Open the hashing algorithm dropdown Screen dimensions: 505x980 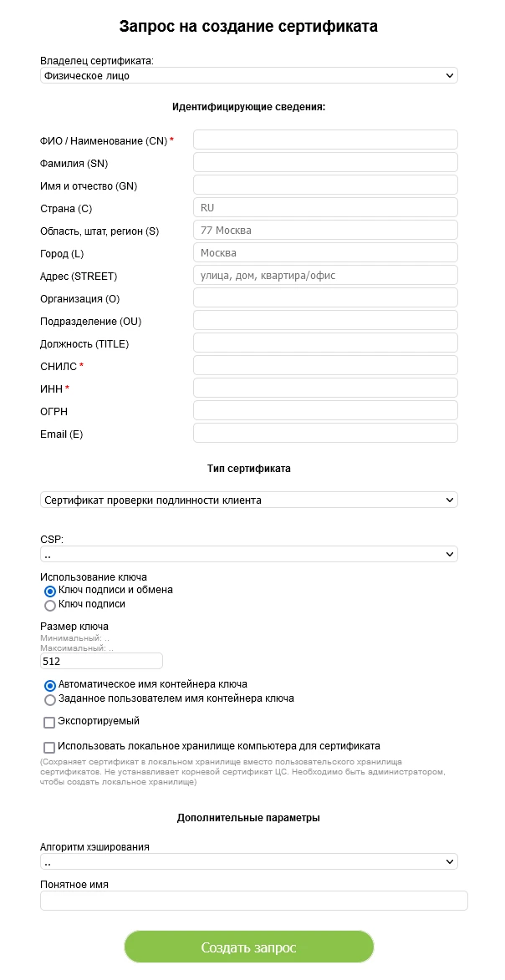[248, 861]
